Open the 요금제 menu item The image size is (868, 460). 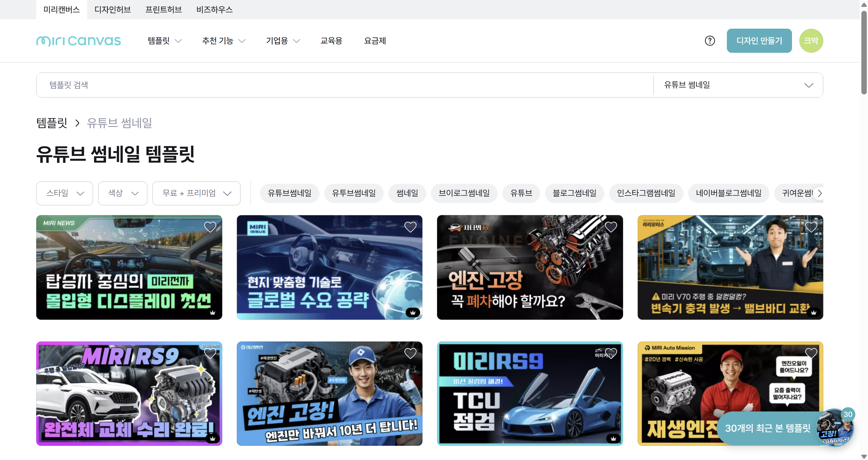375,41
